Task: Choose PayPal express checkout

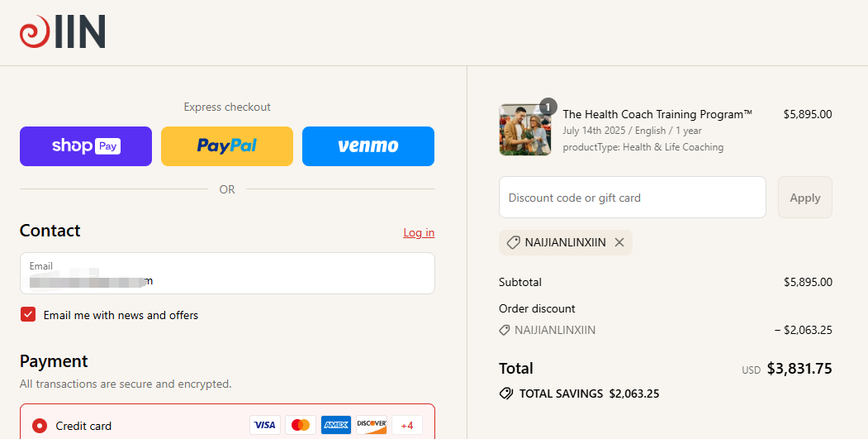Action: 227,146
